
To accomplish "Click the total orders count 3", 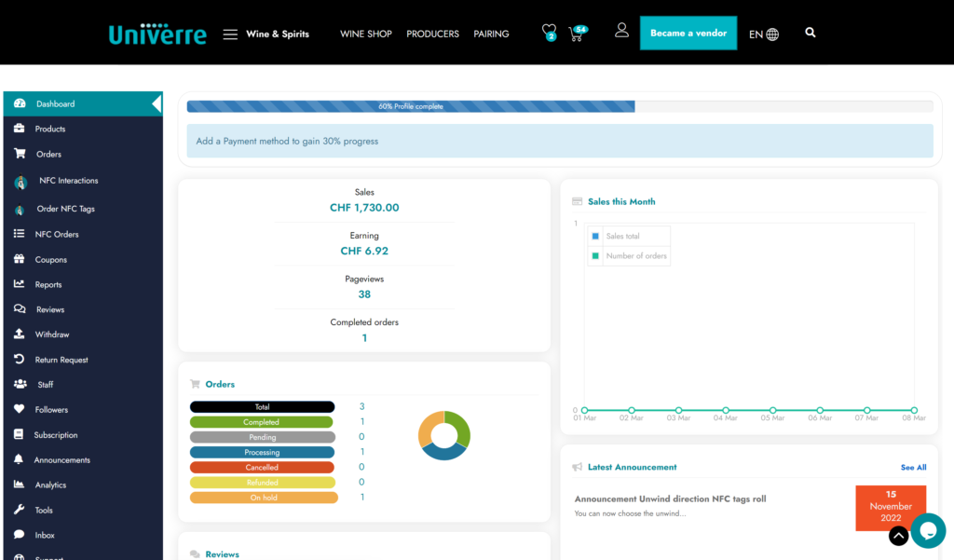I will [x=362, y=406].
